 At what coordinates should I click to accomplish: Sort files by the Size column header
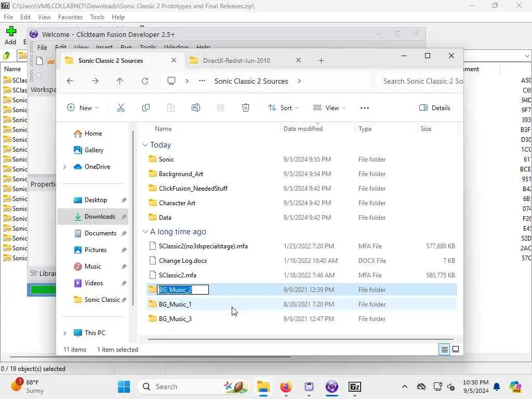(426, 129)
